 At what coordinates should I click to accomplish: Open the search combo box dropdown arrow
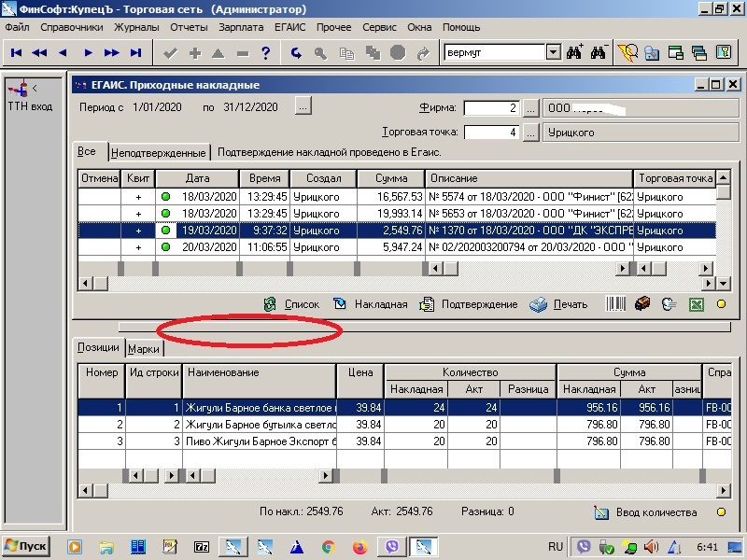point(552,53)
